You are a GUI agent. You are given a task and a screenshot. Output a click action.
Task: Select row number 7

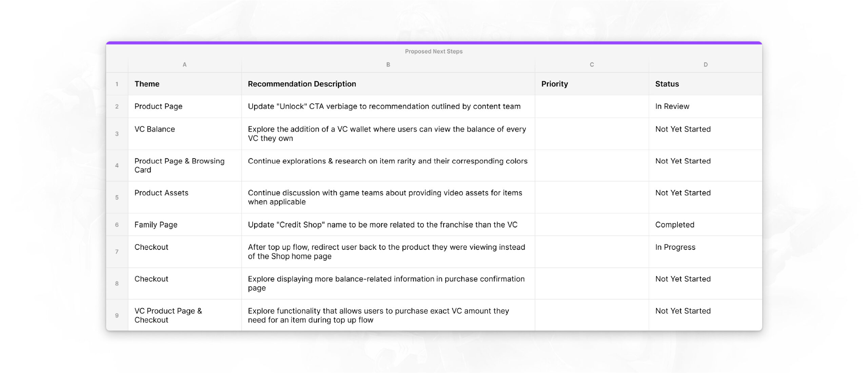117,252
